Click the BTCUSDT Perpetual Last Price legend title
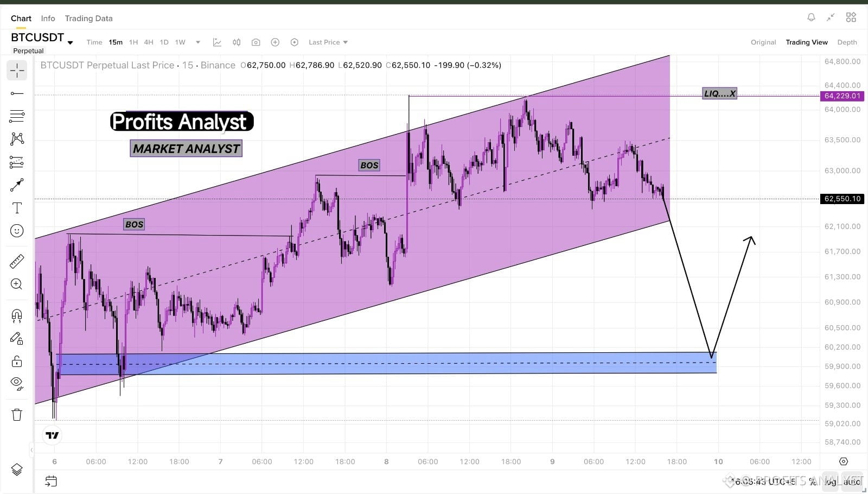Viewport: 868px width, 494px height. coord(107,65)
